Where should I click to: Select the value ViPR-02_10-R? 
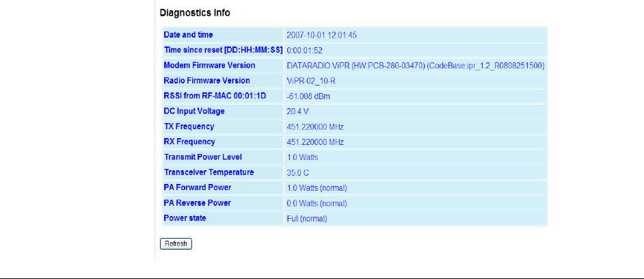311,81
